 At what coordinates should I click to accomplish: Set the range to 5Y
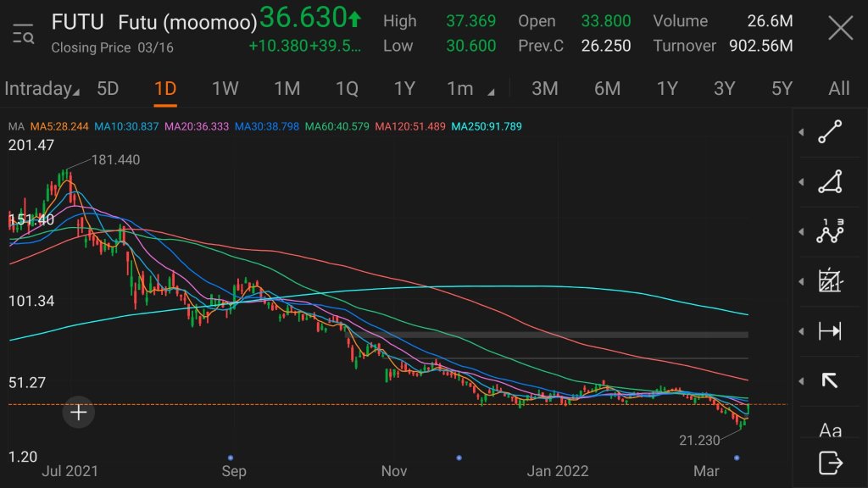point(782,88)
